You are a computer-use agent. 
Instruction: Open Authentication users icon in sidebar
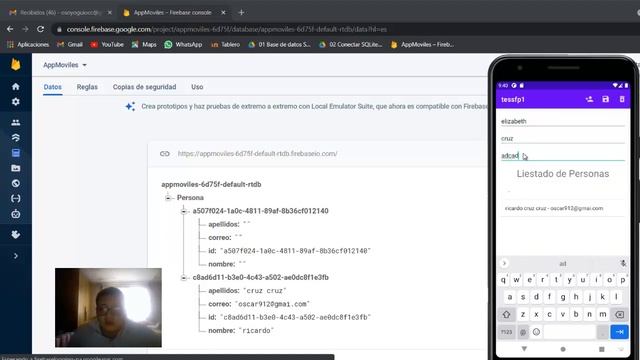click(16, 122)
